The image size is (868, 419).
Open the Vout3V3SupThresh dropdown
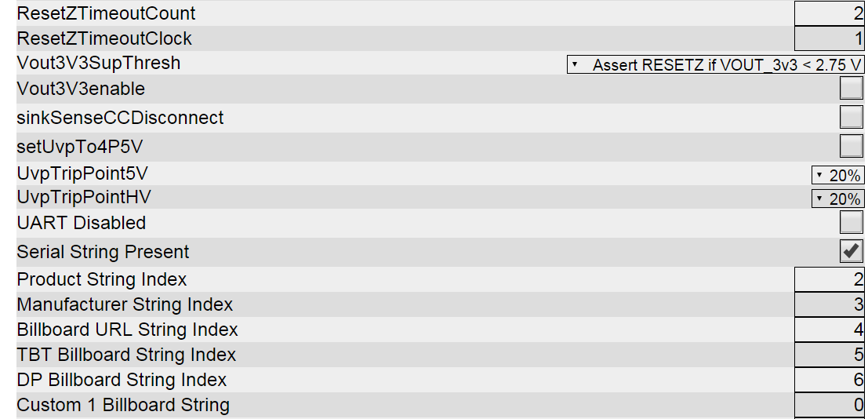(x=716, y=64)
